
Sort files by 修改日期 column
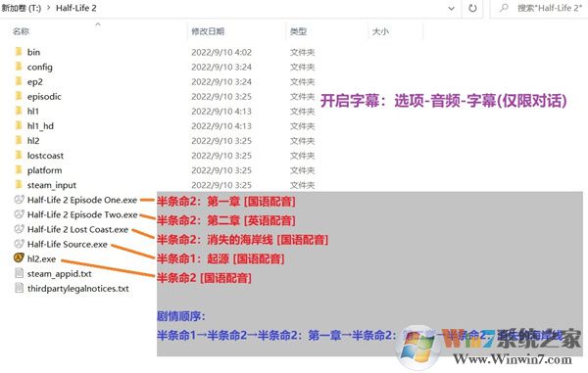tap(208, 31)
